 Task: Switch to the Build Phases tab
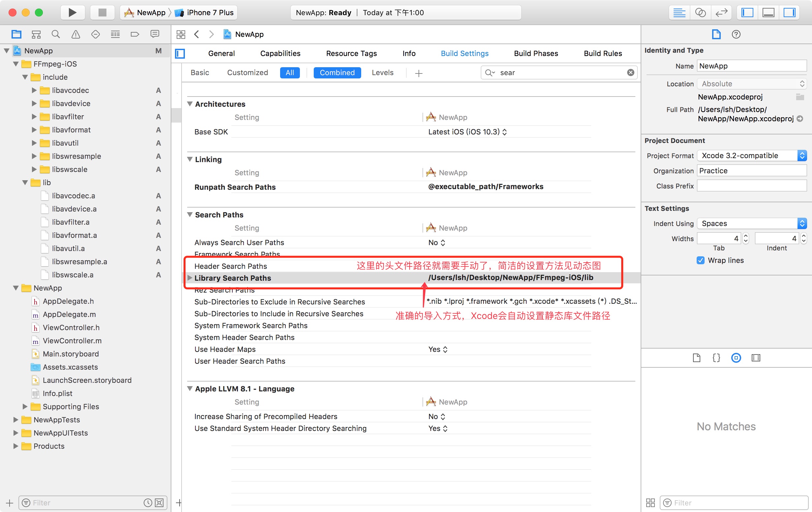tap(536, 53)
